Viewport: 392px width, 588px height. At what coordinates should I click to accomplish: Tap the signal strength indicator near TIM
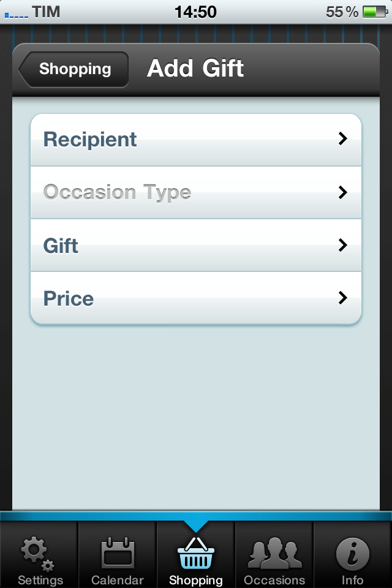(16, 15)
